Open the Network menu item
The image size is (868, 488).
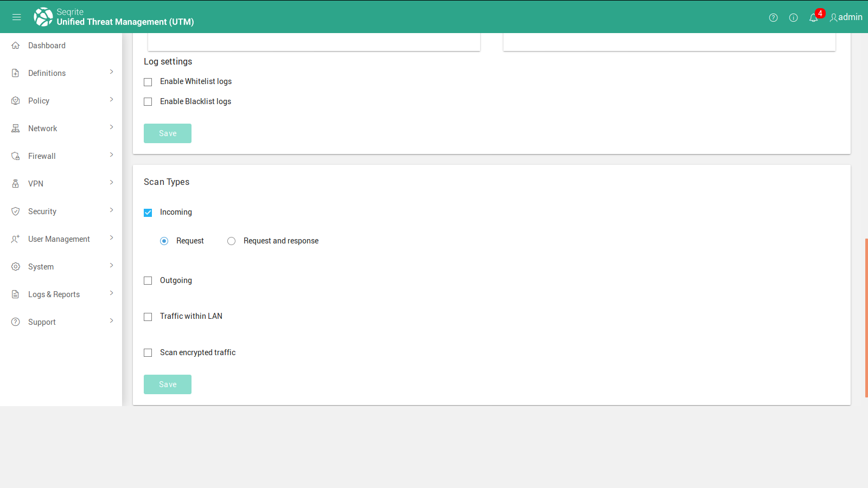tap(43, 129)
